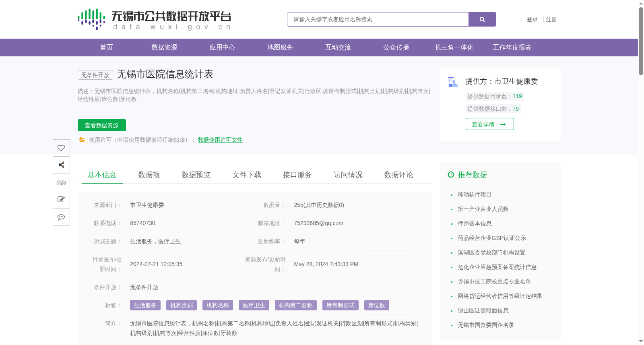The image size is (644, 345).
Task: Open recommended data 滨湖区委党校部门机构设置
Action: [491, 252]
